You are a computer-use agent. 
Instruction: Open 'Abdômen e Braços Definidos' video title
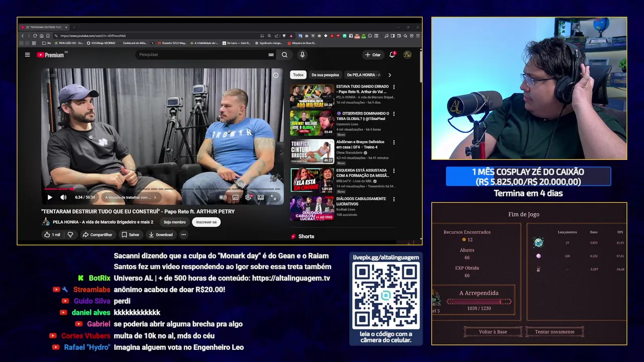coord(360,144)
